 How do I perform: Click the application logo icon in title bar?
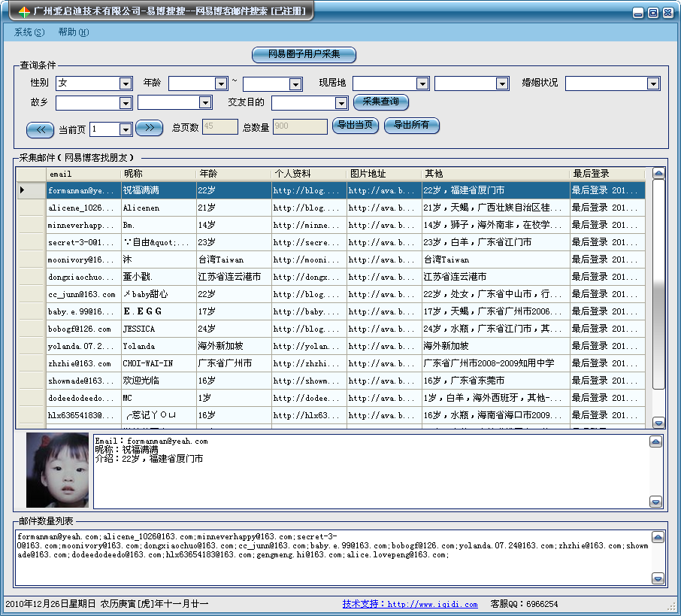(24, 12)
